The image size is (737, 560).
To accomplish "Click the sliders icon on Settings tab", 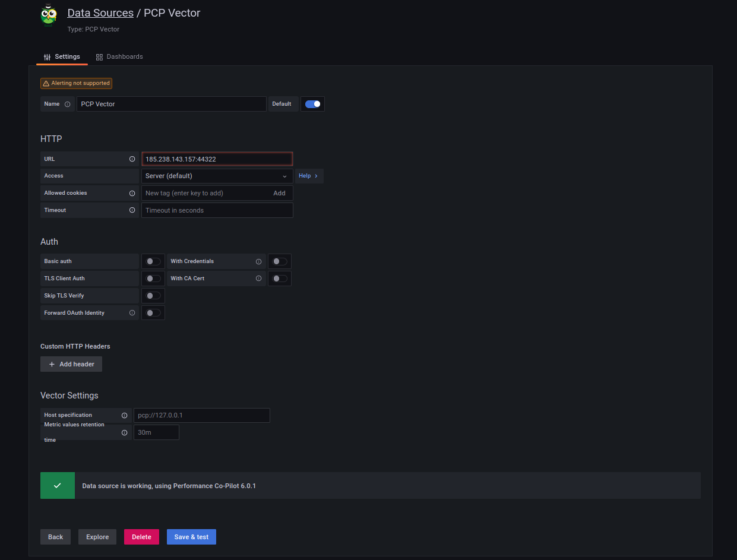I will click(48, 57).
